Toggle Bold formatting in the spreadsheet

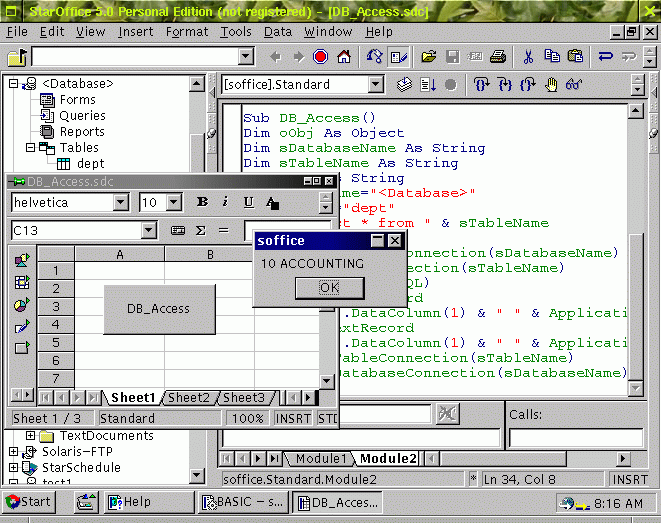coord(202,202)
